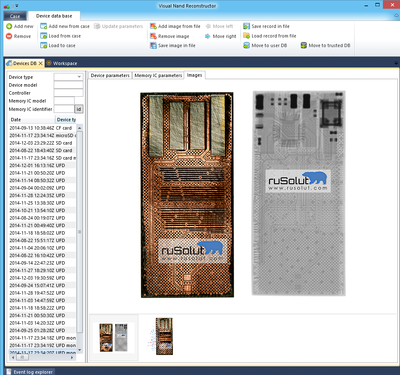Click Add new from case label

(69, 26)
